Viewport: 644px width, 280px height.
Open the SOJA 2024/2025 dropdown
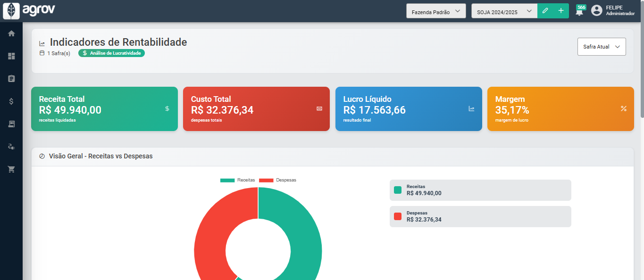(x=504, y=11)
